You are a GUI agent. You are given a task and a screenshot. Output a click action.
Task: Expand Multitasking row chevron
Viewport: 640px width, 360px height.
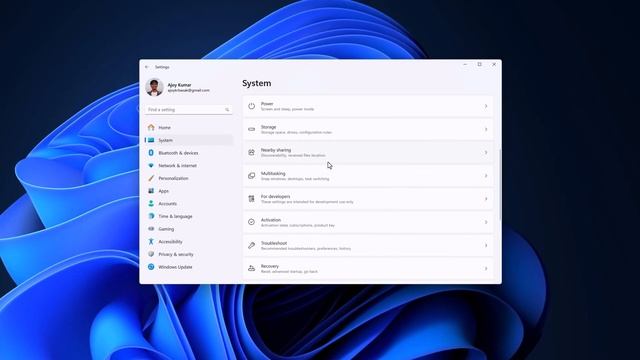(x=486, y=176)
